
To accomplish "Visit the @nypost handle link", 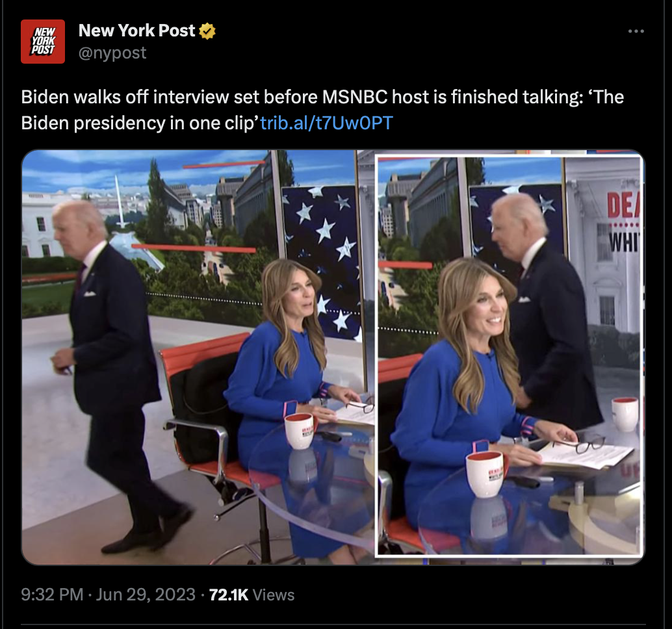I will pyautogui.click(x=112, y=53).
